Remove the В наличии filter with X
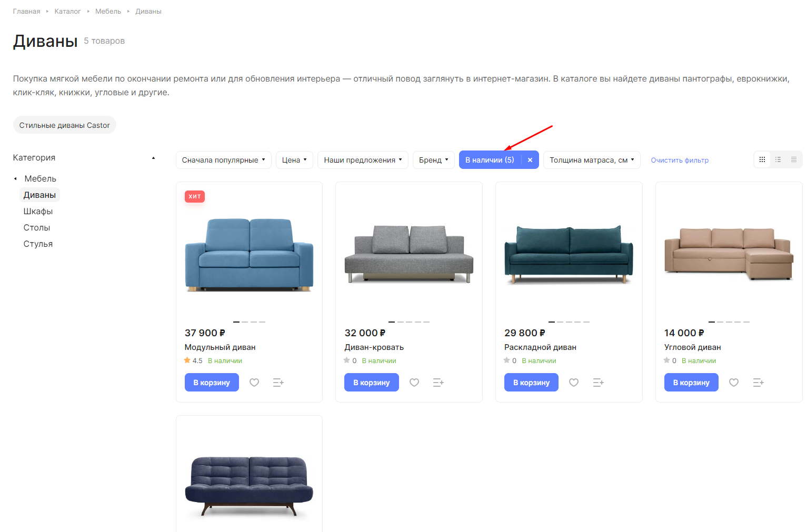The width and height of the screenshot is (807, 532). [530, 160]
